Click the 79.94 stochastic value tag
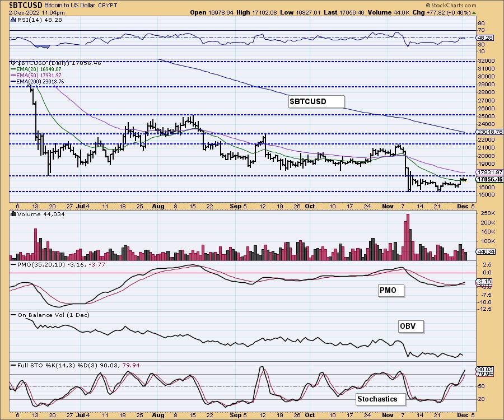The image size is (504, 420). (x=486, y=375)
